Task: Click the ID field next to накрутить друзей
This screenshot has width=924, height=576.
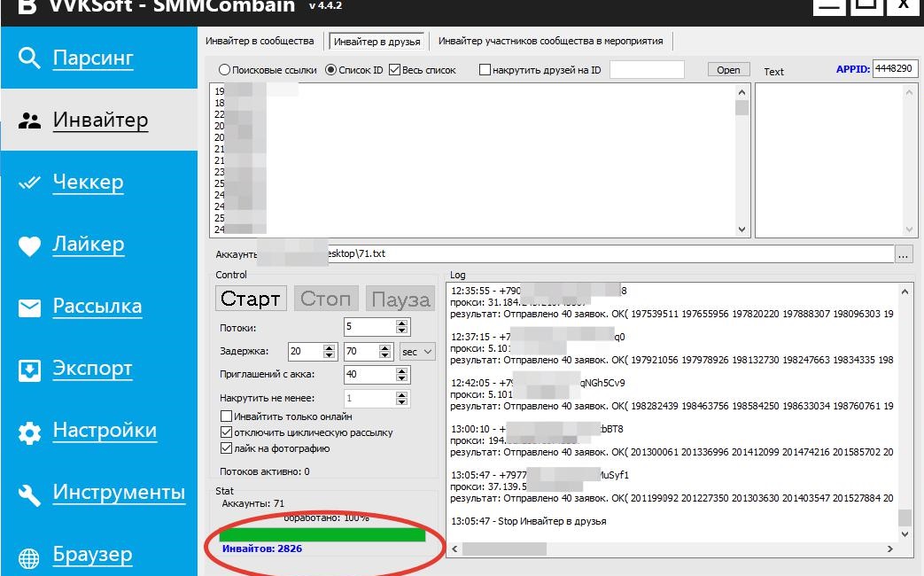Action: 647,70
